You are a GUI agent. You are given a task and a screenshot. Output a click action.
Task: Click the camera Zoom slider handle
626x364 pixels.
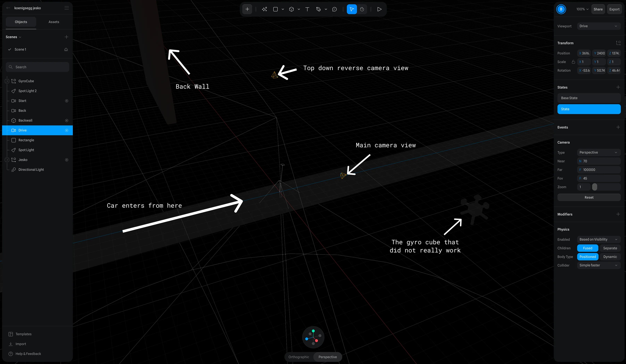[x=594, y=187]
